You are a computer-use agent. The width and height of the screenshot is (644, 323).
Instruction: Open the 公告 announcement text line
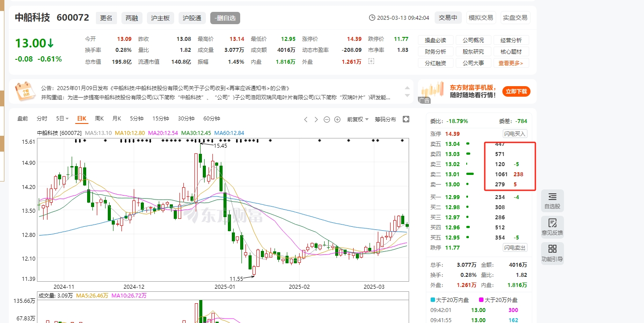[165, 88]
